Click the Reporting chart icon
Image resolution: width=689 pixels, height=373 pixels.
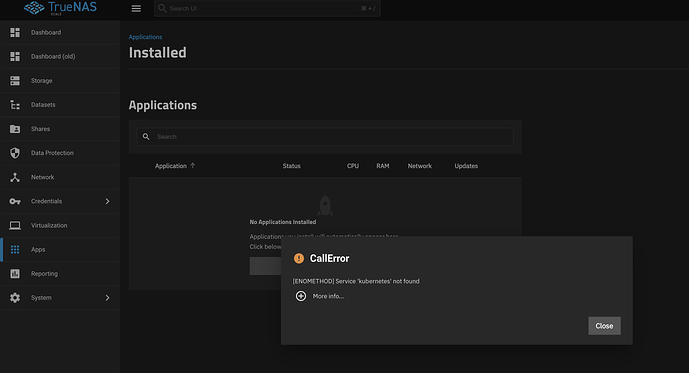pyautogui.click(x=15, y=274)
